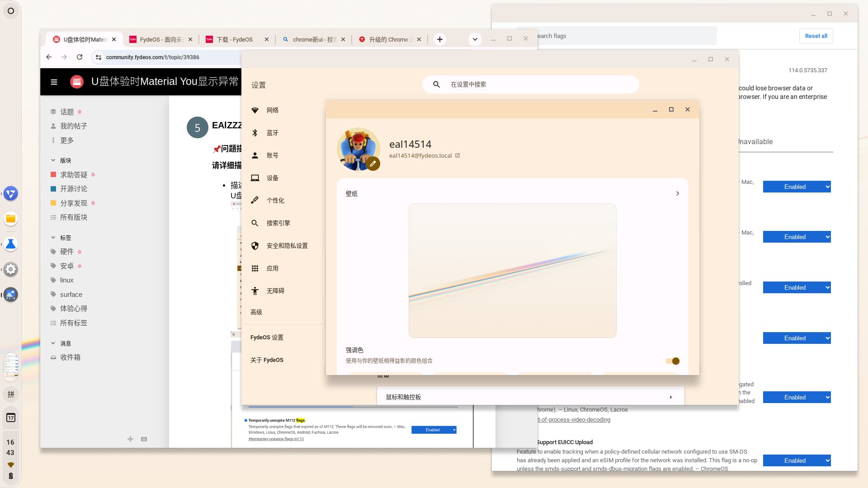868x488 pixels.
Task: Switch to the chrome新ui search tab
Action: tap(314, 39)
